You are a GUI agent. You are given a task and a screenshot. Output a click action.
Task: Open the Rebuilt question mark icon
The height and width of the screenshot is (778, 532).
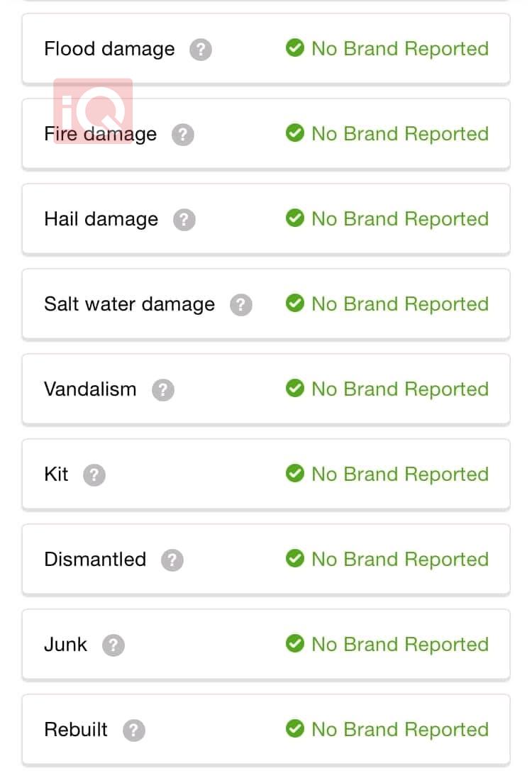point(134,730)
